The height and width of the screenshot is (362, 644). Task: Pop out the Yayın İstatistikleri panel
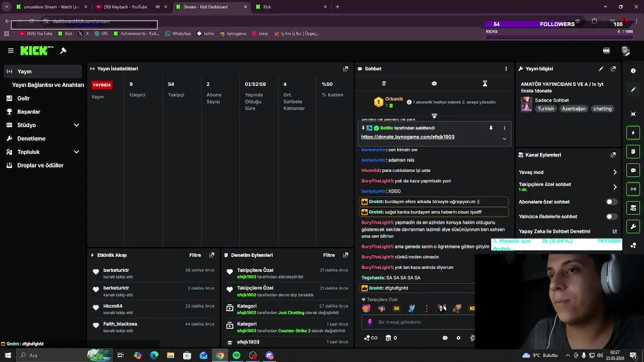pos(345,69)
